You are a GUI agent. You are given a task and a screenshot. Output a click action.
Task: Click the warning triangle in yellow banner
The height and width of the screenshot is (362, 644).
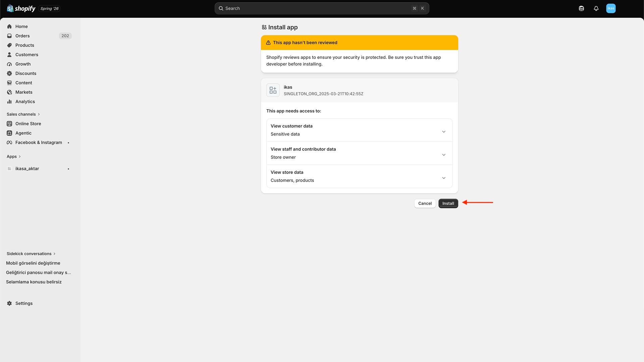[x=268, y=43]
